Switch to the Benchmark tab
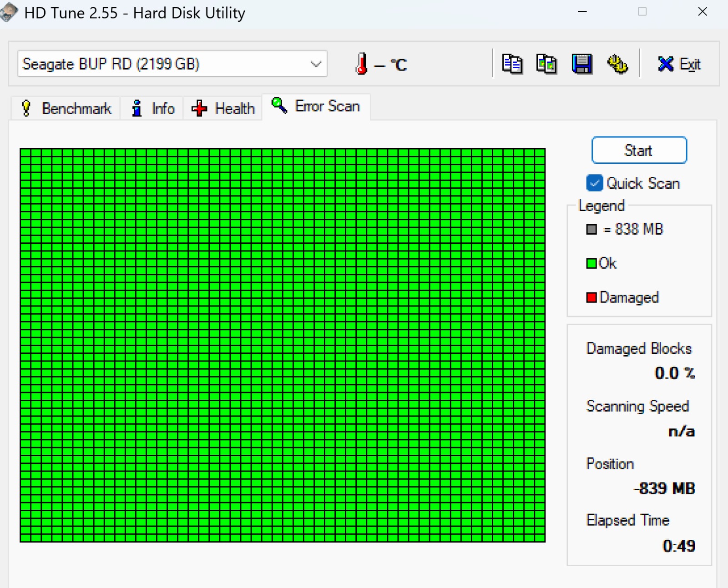Viewport: 728px width, 588px height. [x=66, y=108]
